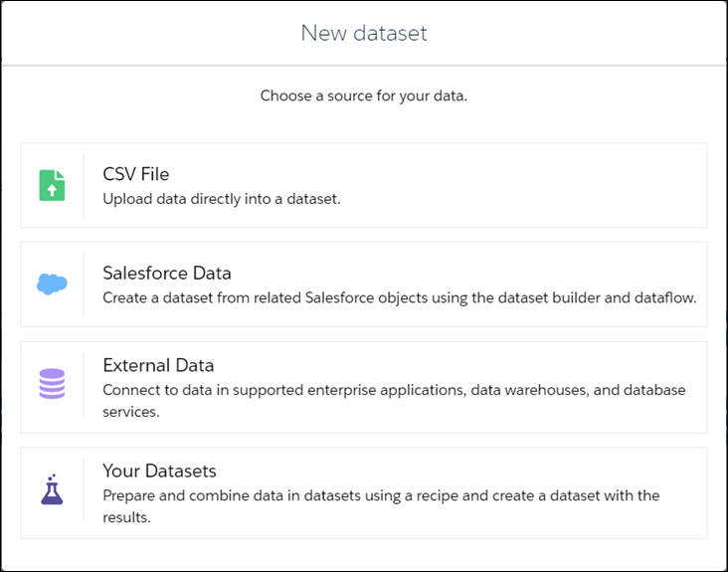Open the Your Datasets heading
The image size is (728, 572).
(x=159, y=471)
